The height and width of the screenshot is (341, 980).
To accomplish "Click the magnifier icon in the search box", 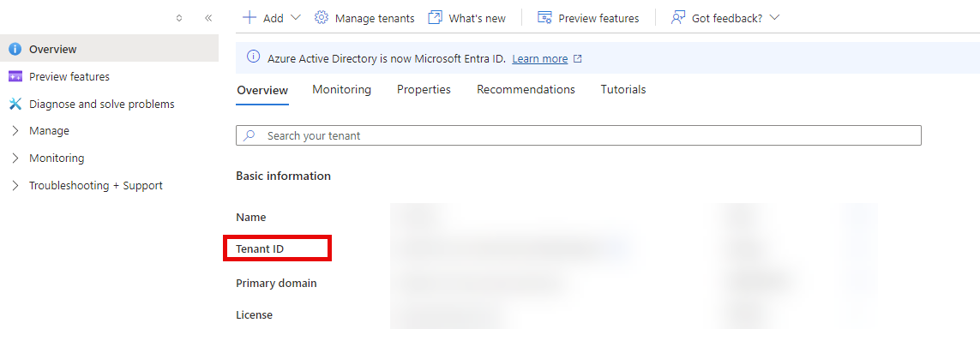I will (250, 135).
